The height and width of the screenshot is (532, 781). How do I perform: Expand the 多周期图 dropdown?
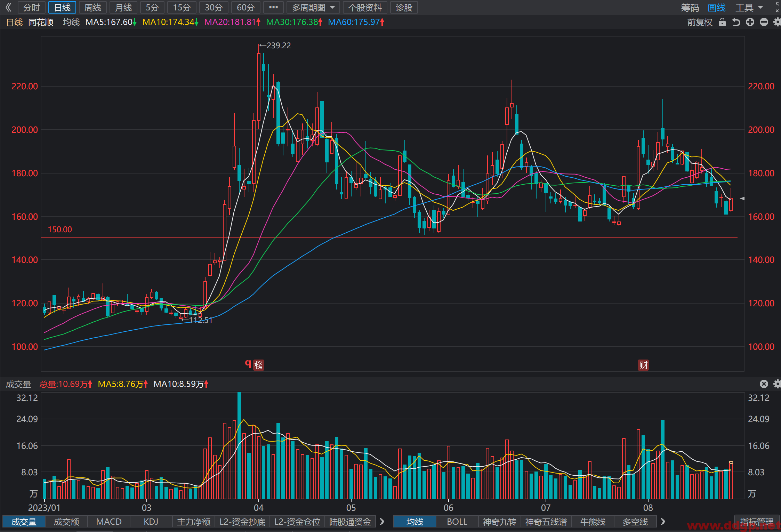pos(313,7)
